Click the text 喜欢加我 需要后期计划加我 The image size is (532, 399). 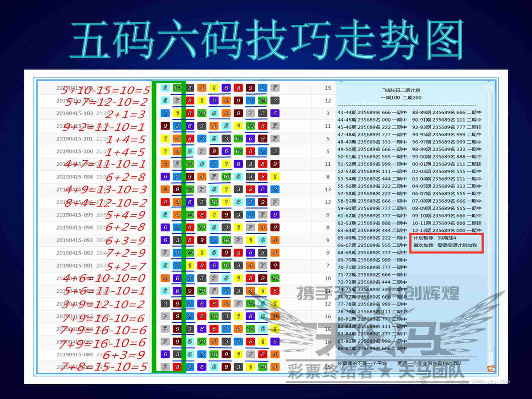(x=445, y=245)
